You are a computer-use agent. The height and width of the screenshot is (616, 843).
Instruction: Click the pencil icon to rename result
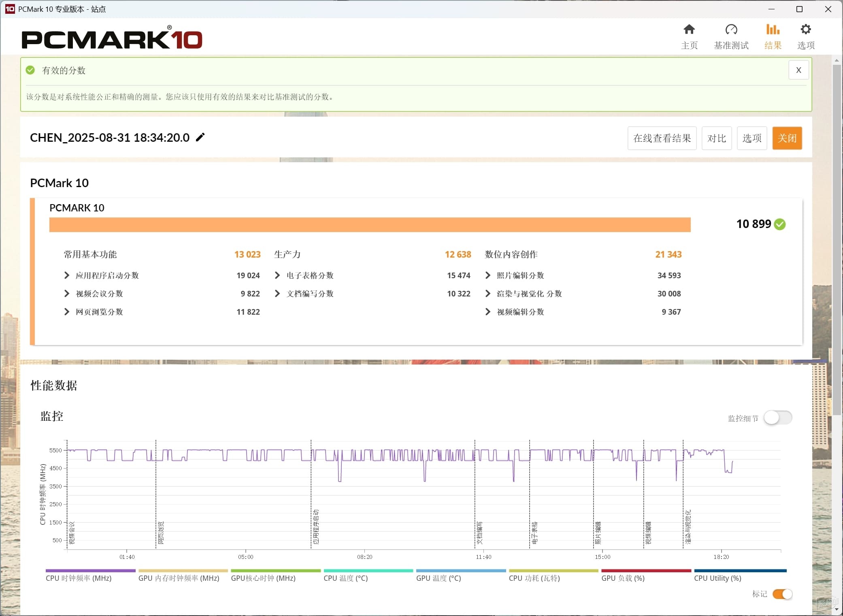pos(200,137)
